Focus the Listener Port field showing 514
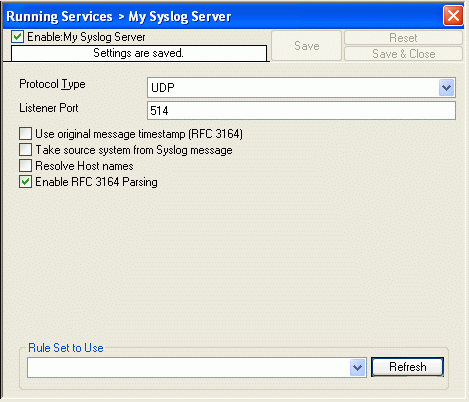Viewport: 469px width, 402px height. coord(301,111)
